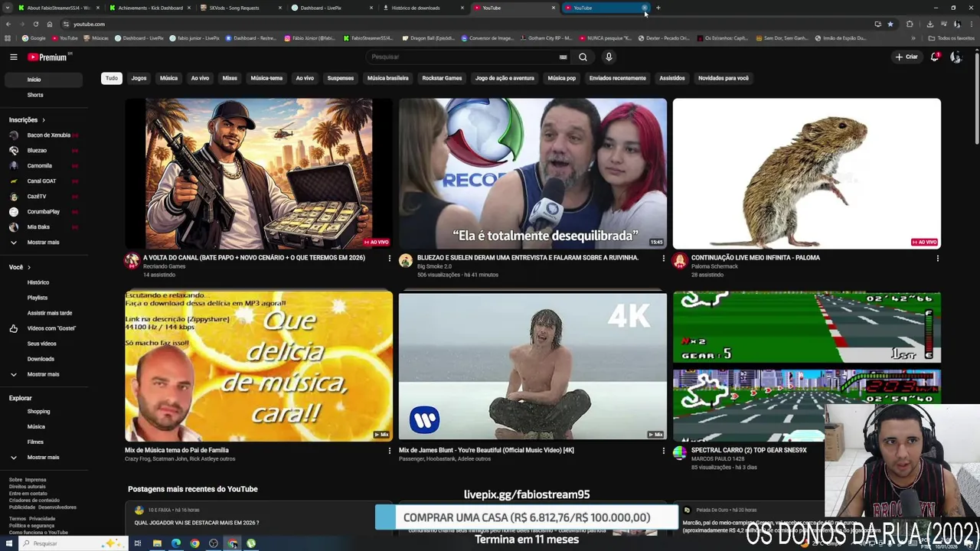The width and height of the screenshot is (980, 551).
Task: Open the Inscrições section chevron
Action: [44, 120]
